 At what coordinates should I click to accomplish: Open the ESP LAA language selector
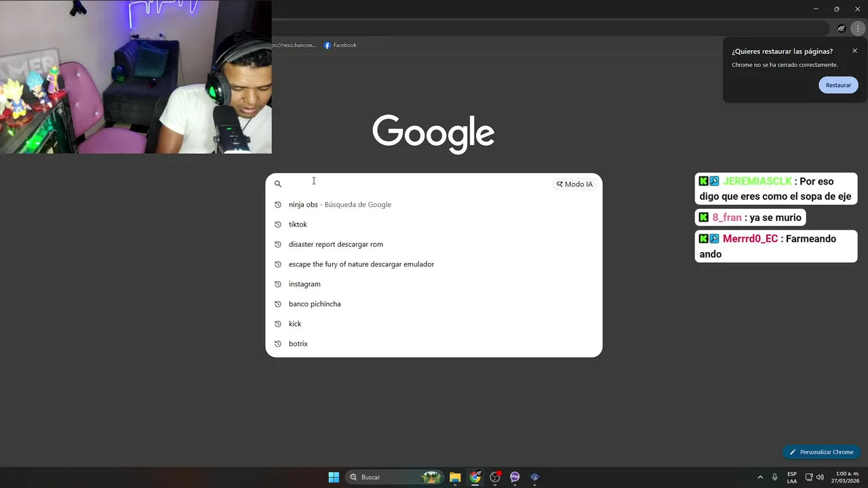coord(792,477)
